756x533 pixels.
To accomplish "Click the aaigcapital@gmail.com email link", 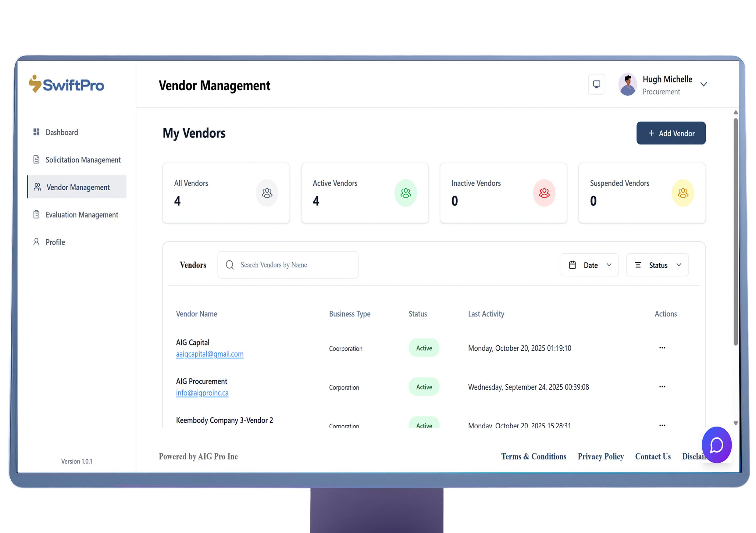I will pos(209,354).
